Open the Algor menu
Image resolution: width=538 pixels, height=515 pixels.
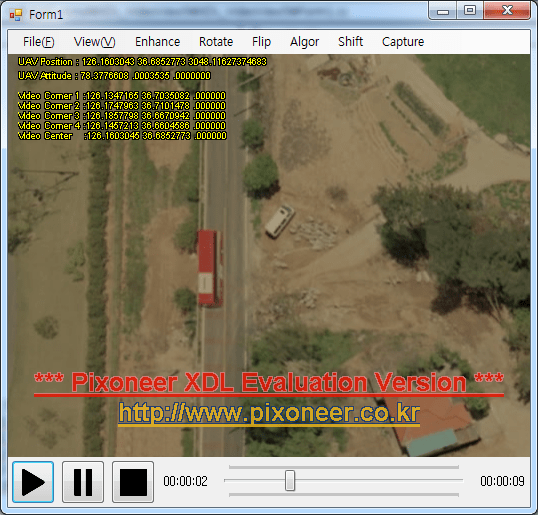(304, 42)
